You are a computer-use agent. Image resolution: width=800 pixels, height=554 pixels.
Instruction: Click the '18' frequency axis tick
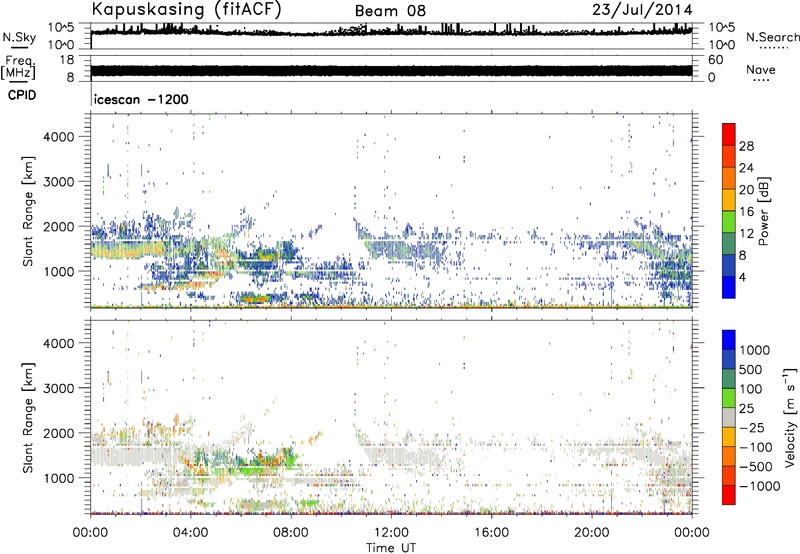[x=66, y=60]
